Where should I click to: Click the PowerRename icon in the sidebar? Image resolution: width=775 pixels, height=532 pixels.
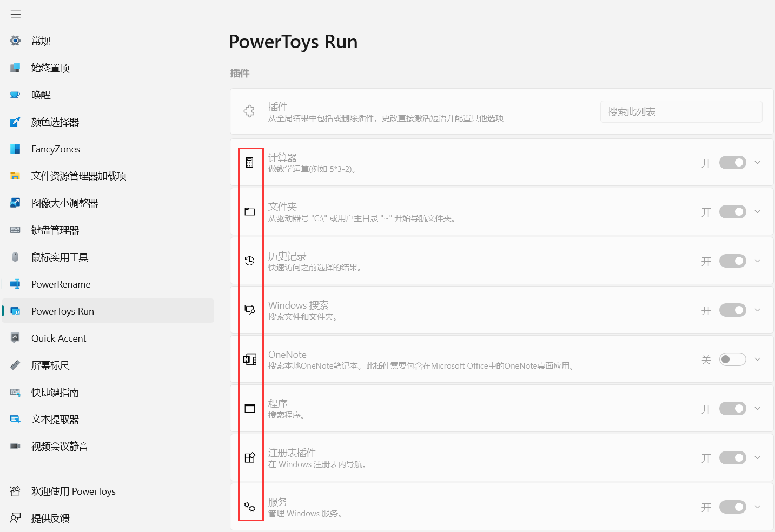pos(15,284)
